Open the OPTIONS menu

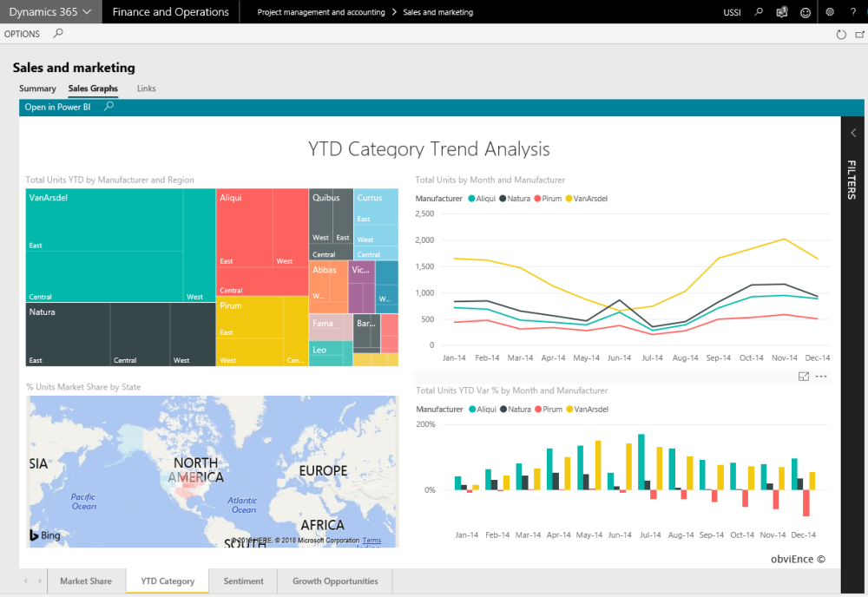tap(23, 34)
